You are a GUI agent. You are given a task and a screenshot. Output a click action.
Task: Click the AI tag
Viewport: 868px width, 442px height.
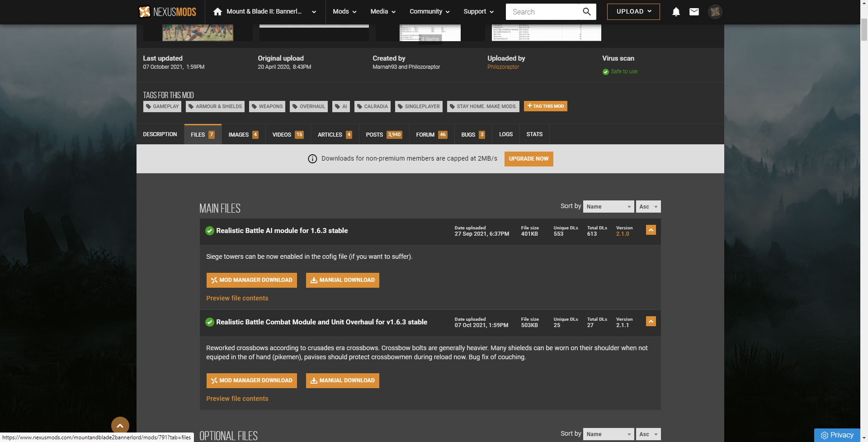point(341,106)
